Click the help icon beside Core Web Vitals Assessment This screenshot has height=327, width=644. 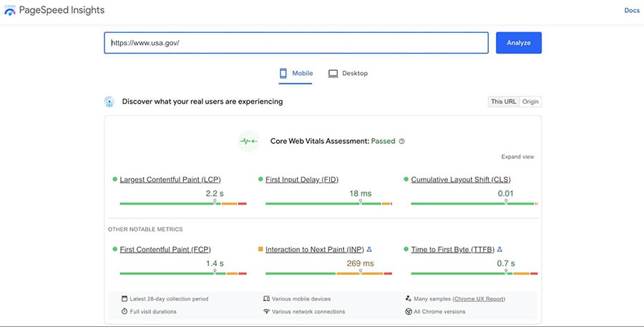[x=402, y=142]
